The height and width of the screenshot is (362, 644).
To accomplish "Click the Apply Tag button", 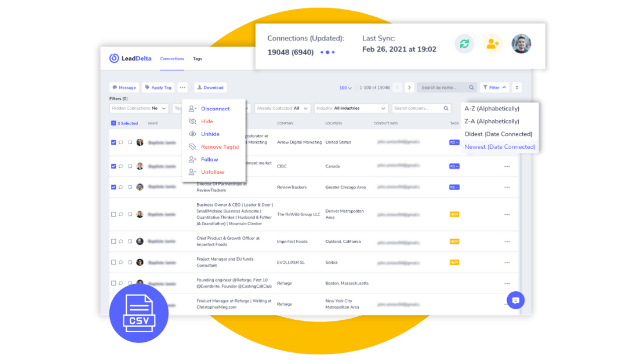I will pyautogui.click(x=158, y=87).
